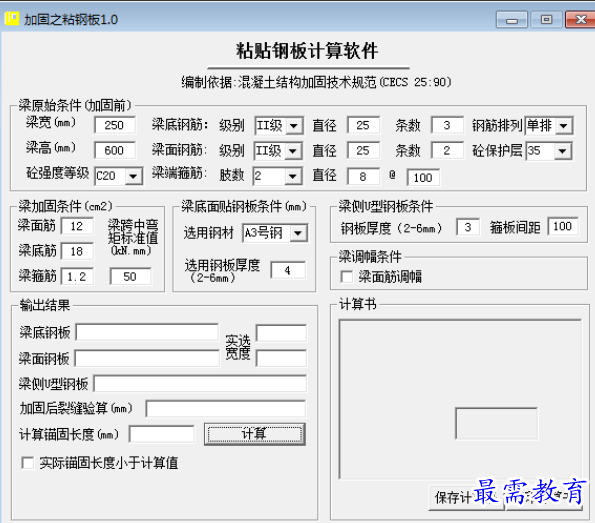Click upper 实选宽度 field

(x=282, y=333)
